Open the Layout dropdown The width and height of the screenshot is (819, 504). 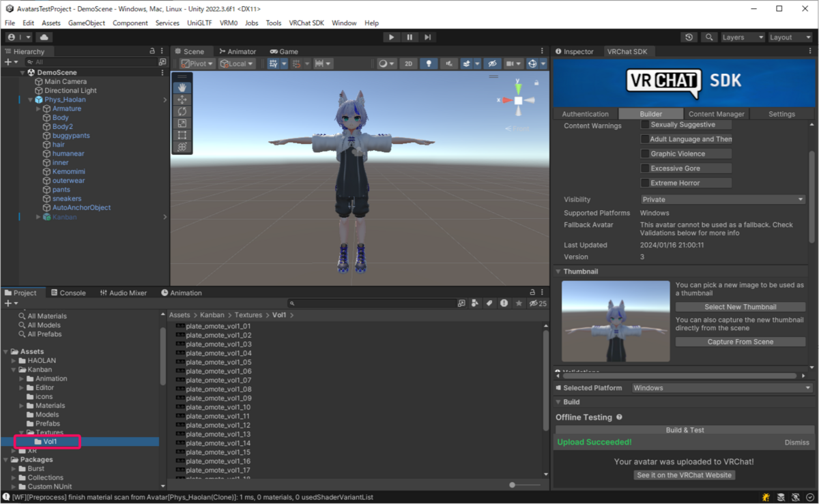(x=790, y=38)
